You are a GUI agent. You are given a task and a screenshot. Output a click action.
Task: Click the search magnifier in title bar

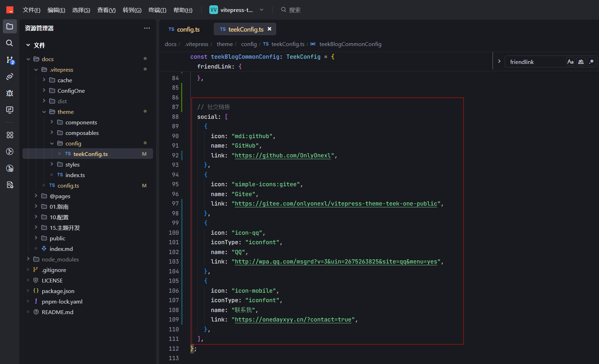tap(283, 10)
